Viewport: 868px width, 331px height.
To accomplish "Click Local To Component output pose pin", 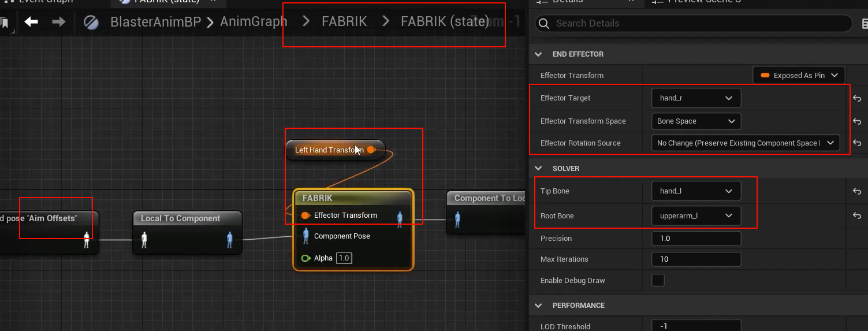I will [229, 240].
